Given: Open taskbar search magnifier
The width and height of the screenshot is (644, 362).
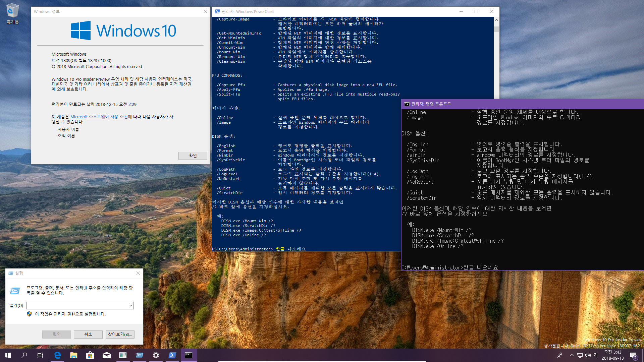Looking at the screenshot, I should point(24,355).
